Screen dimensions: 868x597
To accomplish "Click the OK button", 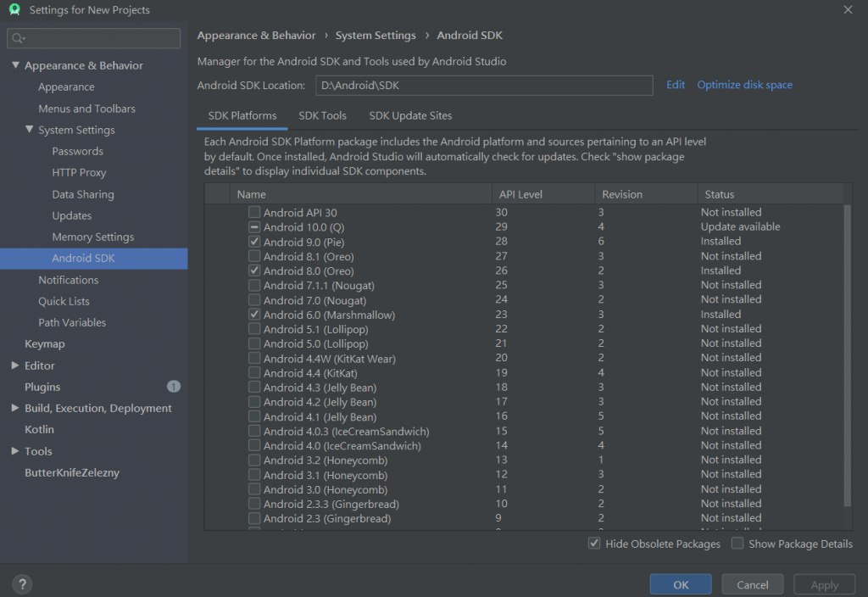I will (x=681, y=585).
